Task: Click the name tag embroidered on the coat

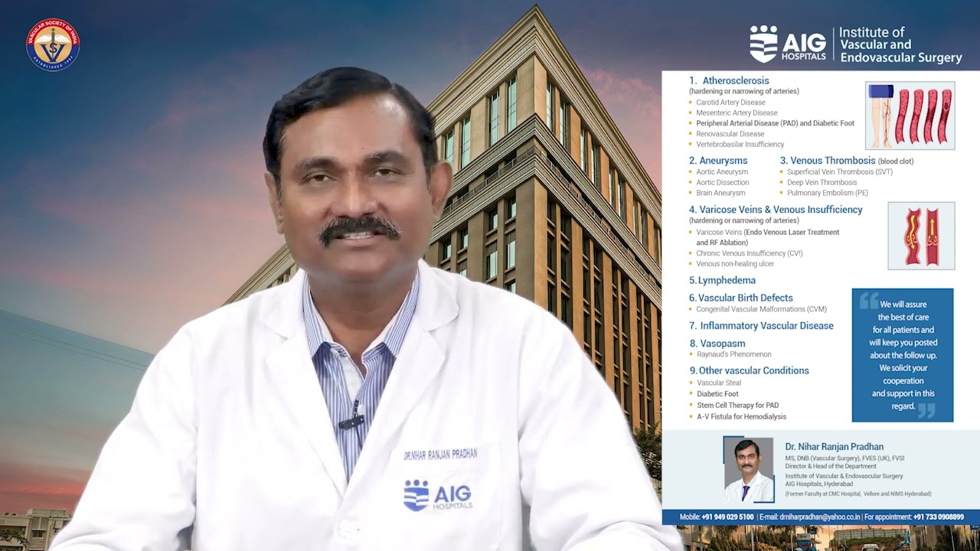Action: click(440, 455)
